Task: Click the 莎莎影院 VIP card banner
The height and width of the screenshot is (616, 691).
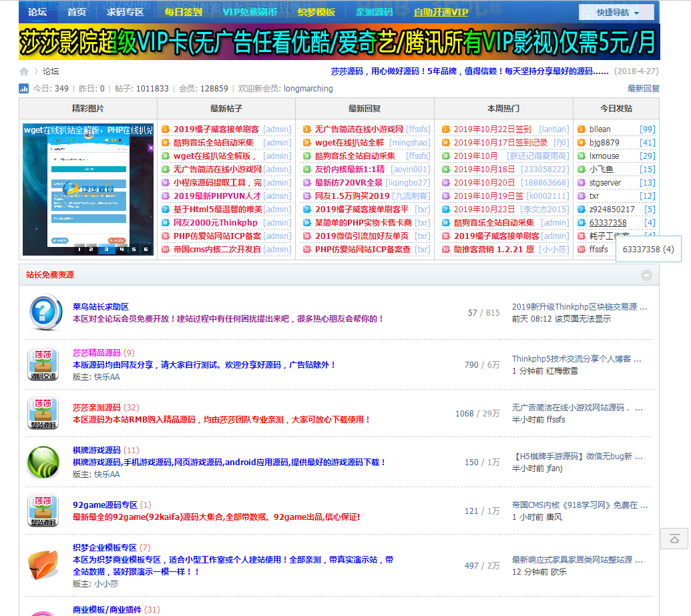Action: coord(339,42)
